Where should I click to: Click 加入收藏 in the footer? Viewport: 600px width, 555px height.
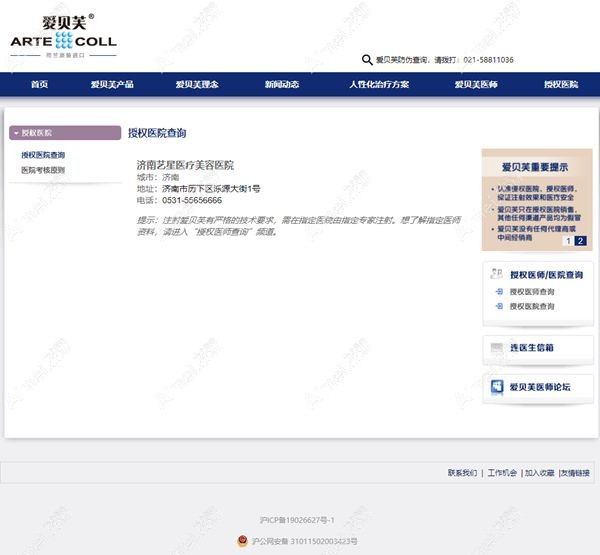pos(540,473)
